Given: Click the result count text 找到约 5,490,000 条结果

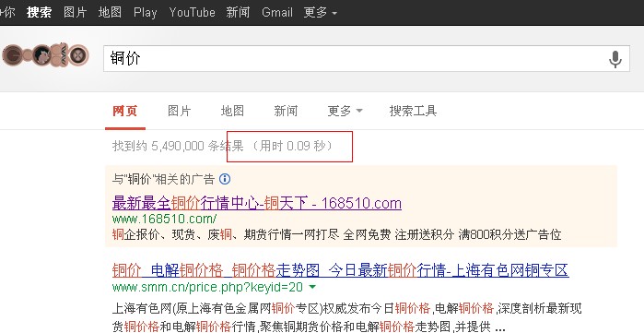Looking at the screenshot, I should coord(178,146).
